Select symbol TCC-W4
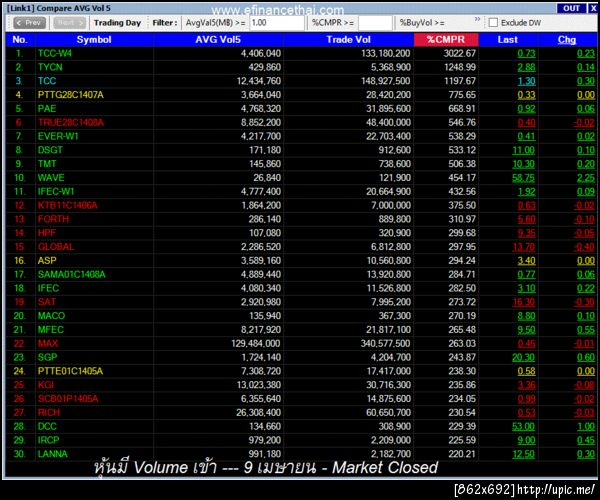Screen dimensions: 600x500 (x=55, y=54)
